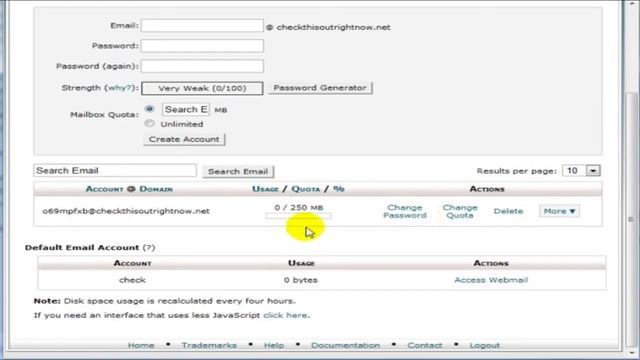Viewport: 640px width, 360px height.
Task: Sort by the % column header
Action: 339,189
